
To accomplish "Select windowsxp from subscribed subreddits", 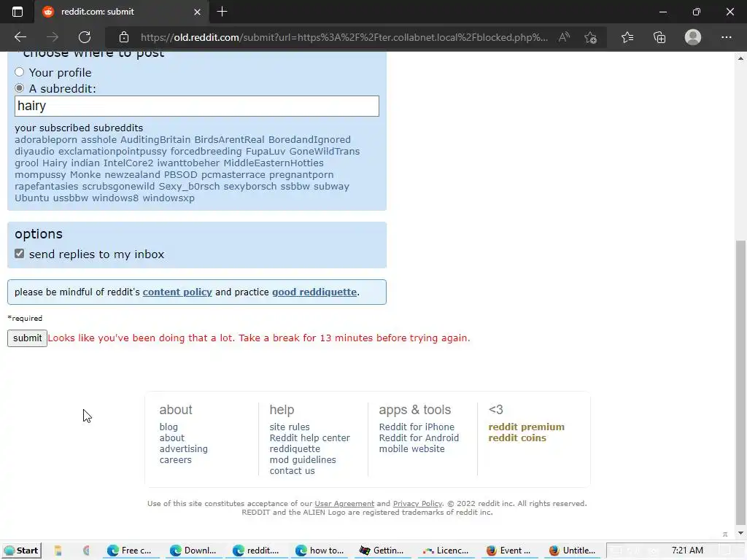I will point(169,198).
